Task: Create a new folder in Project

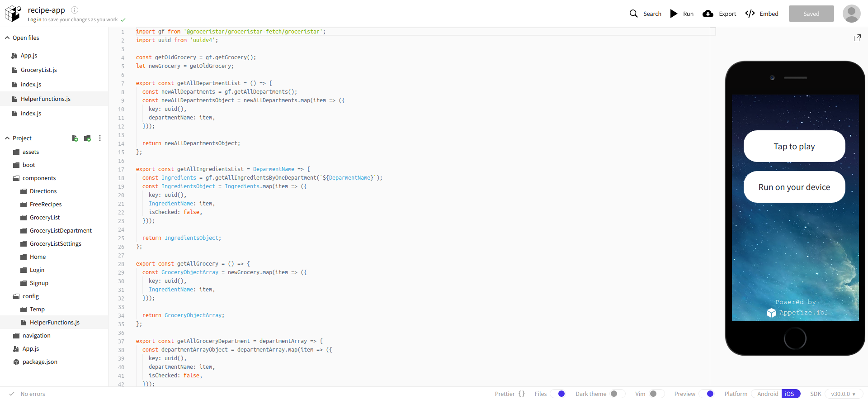Action: pyautogui.click(x=88, y=138)
